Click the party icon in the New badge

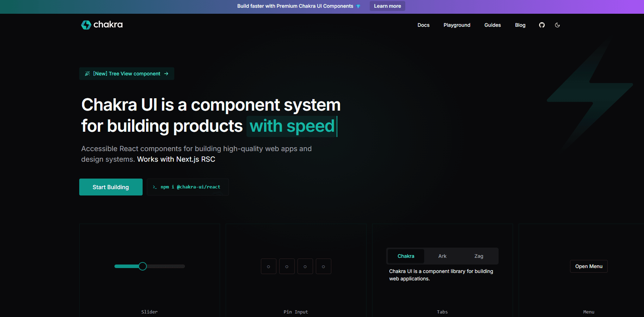coord(87,74)
